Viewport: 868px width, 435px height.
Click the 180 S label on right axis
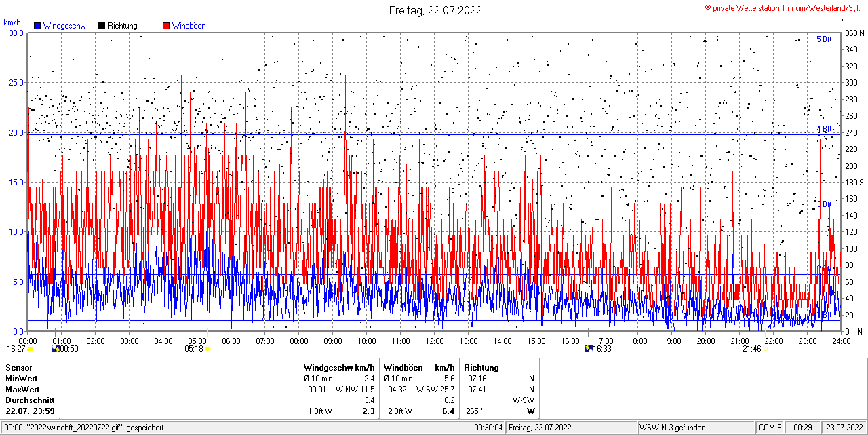(x=853, y=182)
